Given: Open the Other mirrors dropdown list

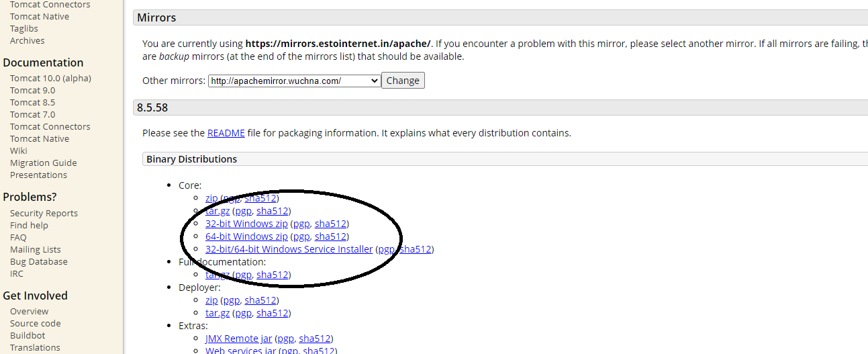Looking at the screenshot, I should click(295, 81).
